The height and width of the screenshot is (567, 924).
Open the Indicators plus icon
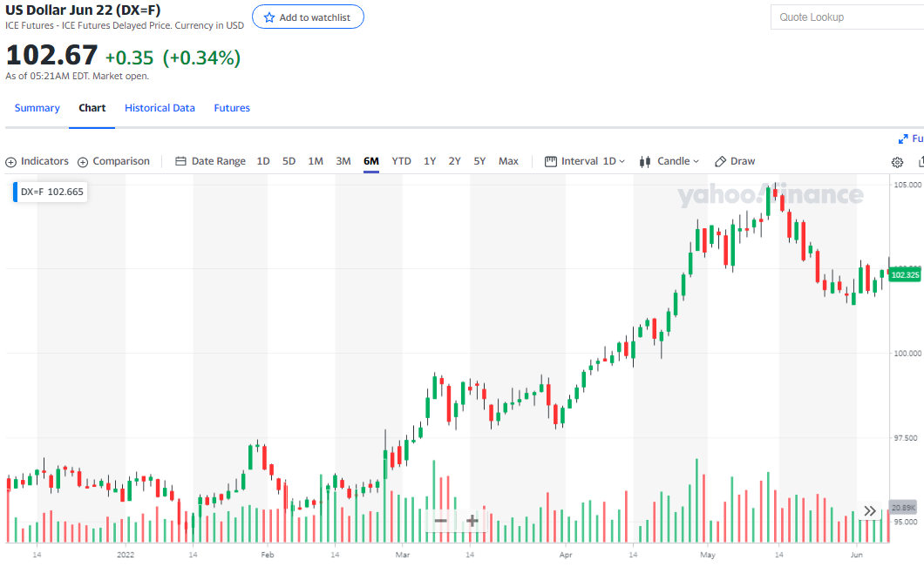(10, 162)
